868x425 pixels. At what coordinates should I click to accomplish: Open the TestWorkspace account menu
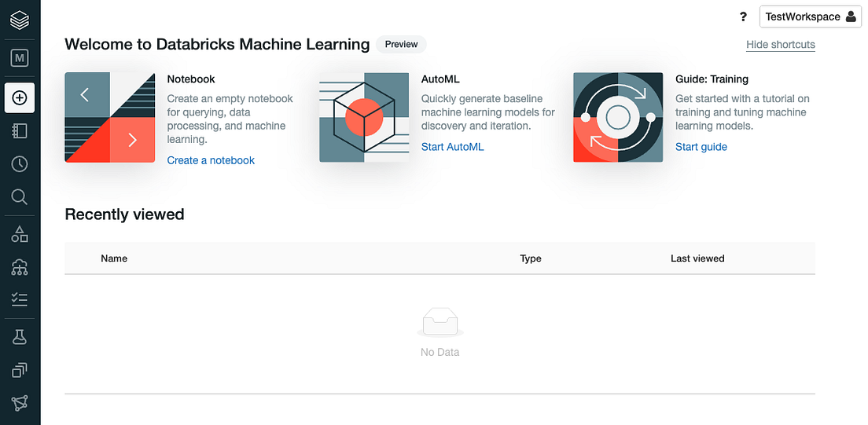click(x=810, y=16)
